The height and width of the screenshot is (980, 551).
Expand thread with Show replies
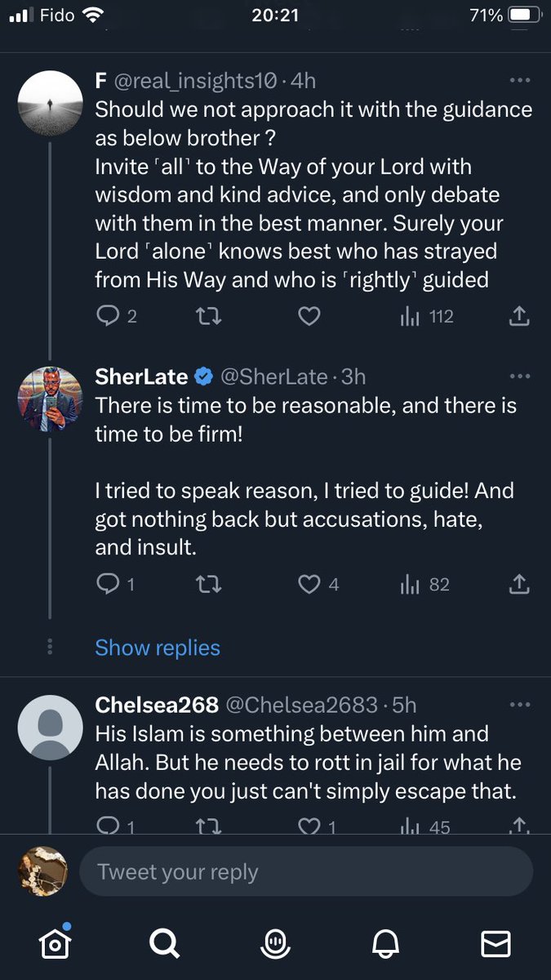[x=158, y=648]
